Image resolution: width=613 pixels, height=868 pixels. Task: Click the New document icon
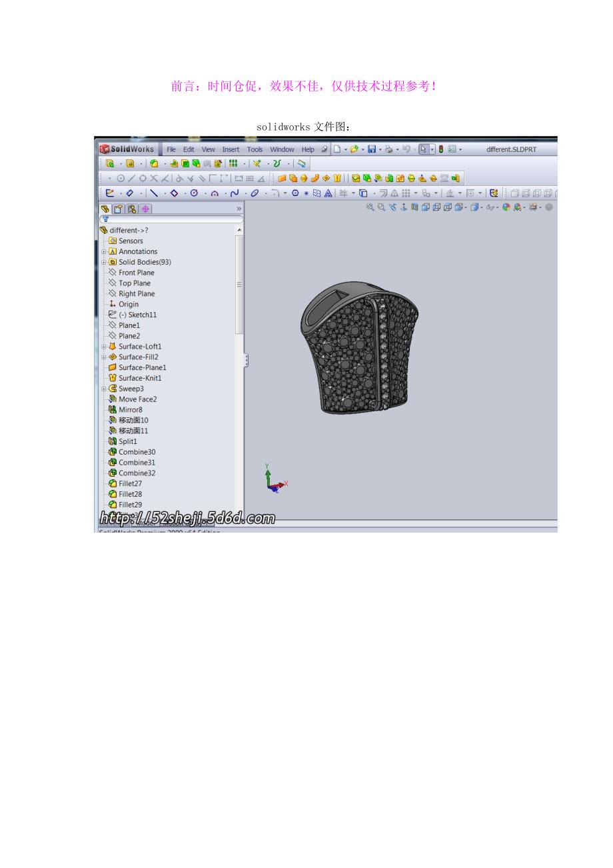click(337, 149)
